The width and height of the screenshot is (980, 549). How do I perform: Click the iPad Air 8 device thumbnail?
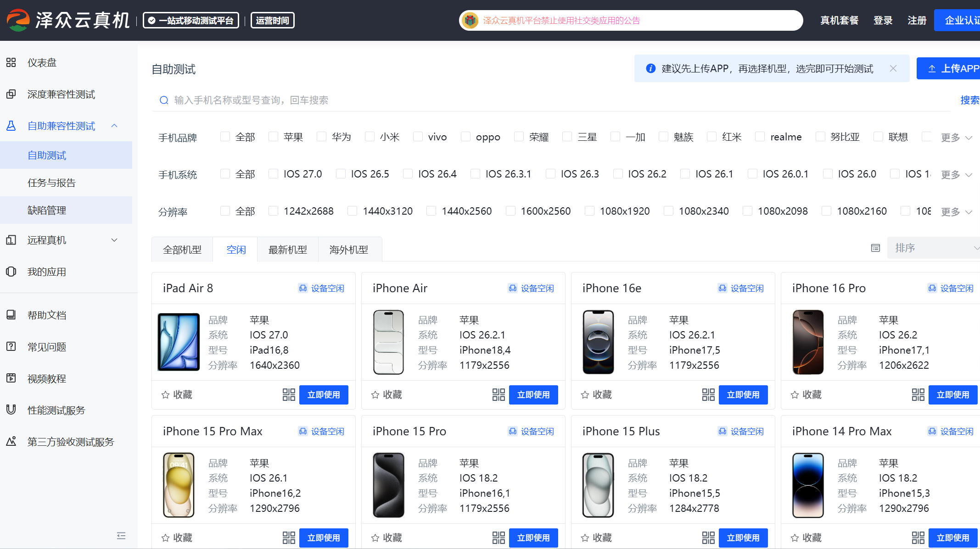179,342
